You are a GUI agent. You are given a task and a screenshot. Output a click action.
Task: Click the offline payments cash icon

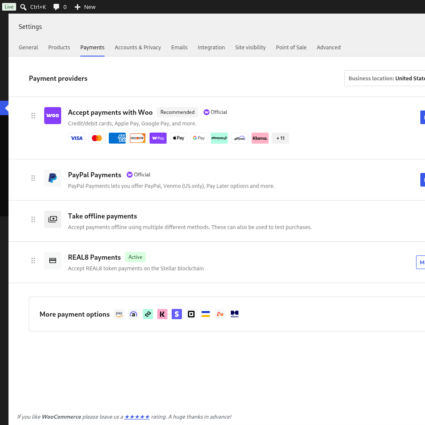pos(53,219)
